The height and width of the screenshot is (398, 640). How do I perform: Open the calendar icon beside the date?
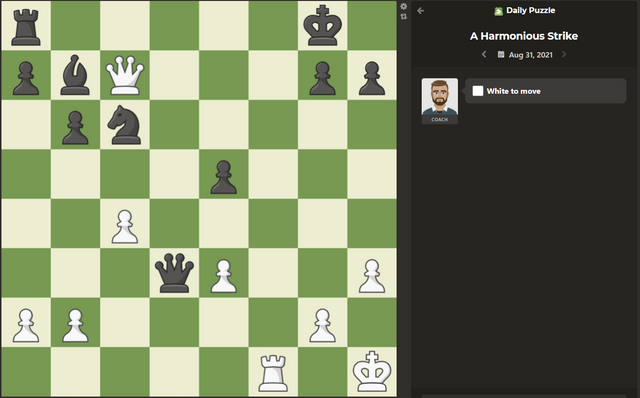pyautogui.click(x=501, y=54)
